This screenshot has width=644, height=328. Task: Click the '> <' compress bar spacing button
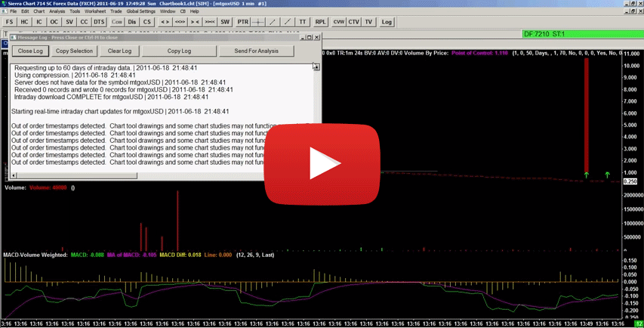point(195,22)
